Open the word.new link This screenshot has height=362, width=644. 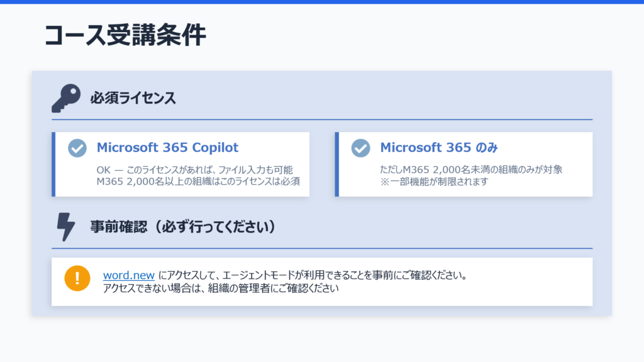coord(129,276)
